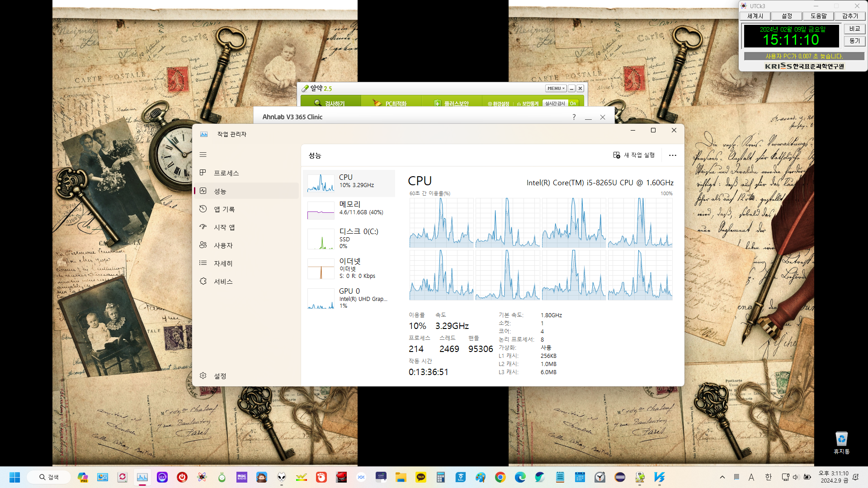Click the help question mark in AhnLab V3
Viewport: 868px width, 488px height.
tap(574, 117)
